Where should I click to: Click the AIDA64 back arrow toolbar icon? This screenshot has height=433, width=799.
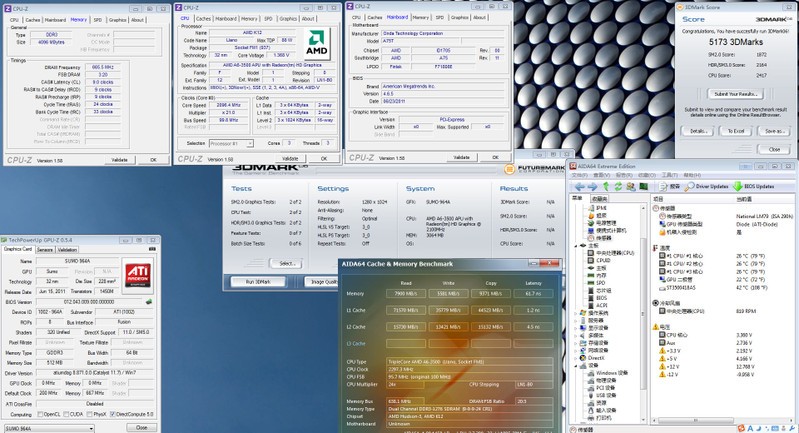(x=579, y=186)
